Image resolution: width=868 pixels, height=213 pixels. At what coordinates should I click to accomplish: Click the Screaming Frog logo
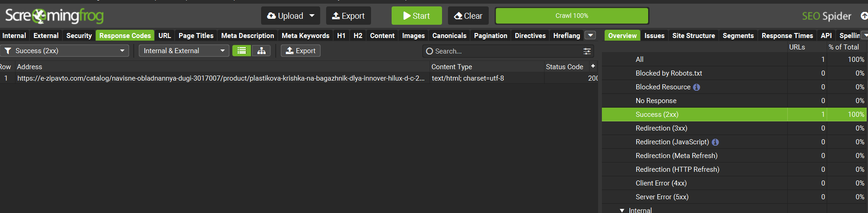[x=55, y=16]
